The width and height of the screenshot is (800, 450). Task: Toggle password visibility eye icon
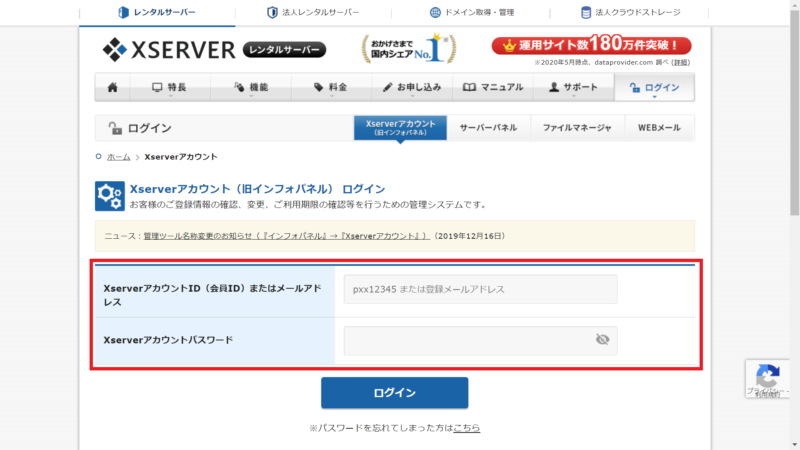point(603,339)
